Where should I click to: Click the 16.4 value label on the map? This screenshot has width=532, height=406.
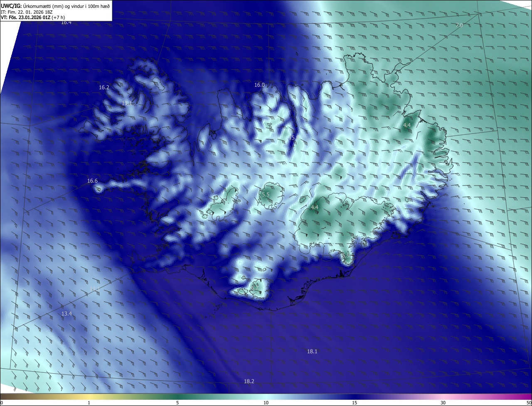tap(66, 22)
